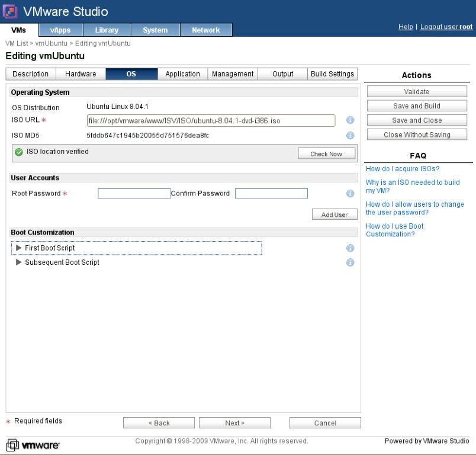Click the Validate action button

(417, 91)
